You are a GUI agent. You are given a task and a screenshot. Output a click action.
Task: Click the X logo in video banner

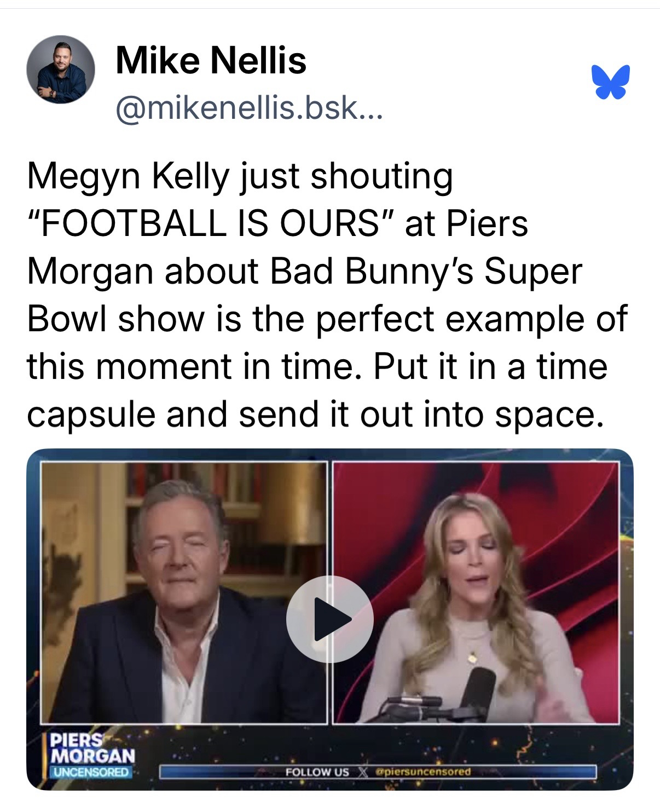(361, 772)
